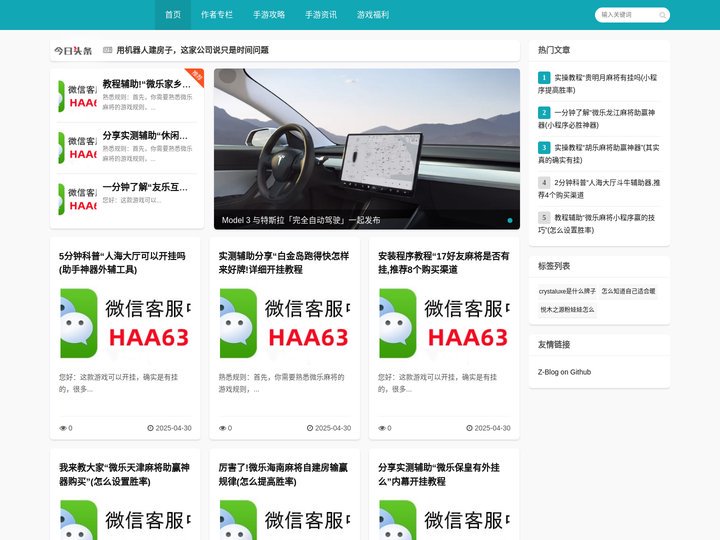Open 一分钟了解 友乐互 article title

(x=145, y=187)
